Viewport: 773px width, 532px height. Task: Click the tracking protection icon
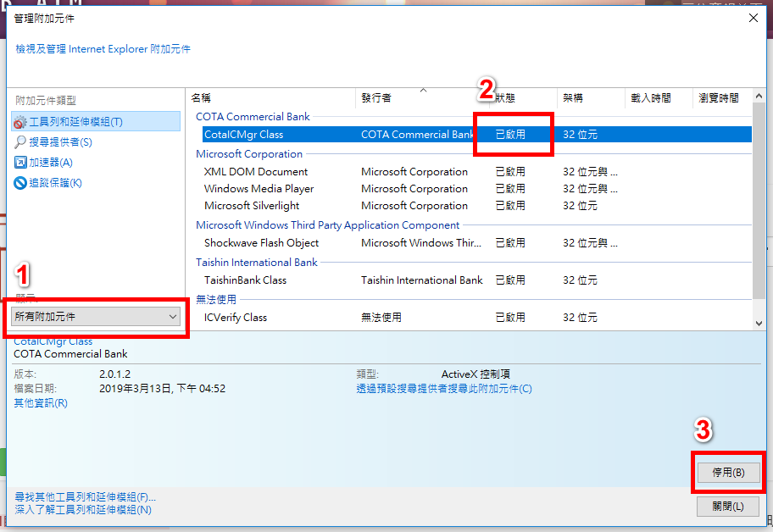pyautogui.click(x=20, y=183)
